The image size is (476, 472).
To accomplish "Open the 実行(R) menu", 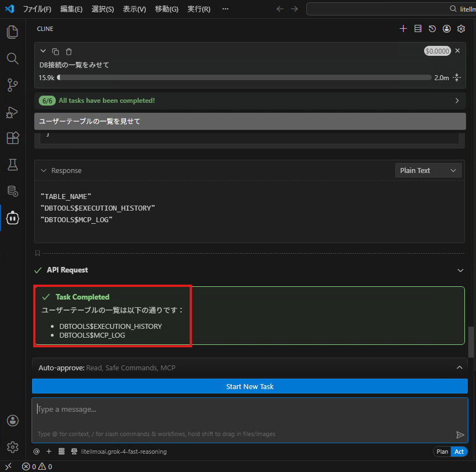I will click(x=199, y=9).
